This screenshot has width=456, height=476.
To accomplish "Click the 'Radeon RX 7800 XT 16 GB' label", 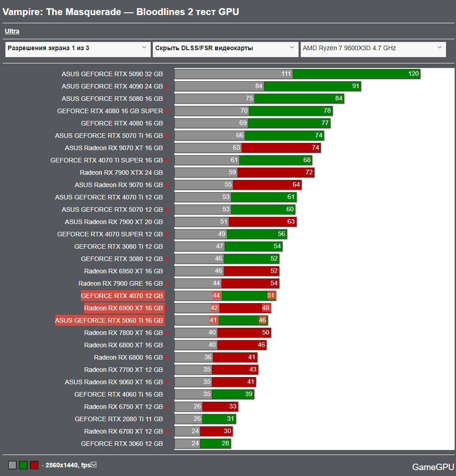I will 124,333.
